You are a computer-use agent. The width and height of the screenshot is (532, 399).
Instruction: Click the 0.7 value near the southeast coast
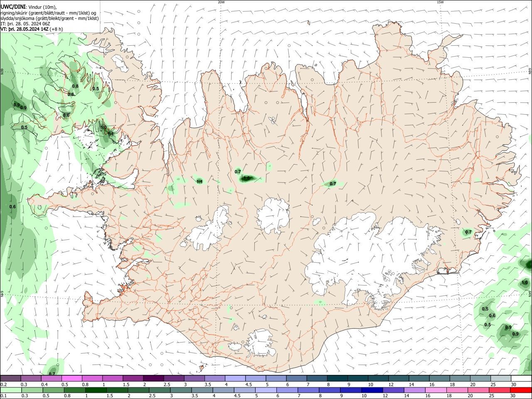coord(468,232)
